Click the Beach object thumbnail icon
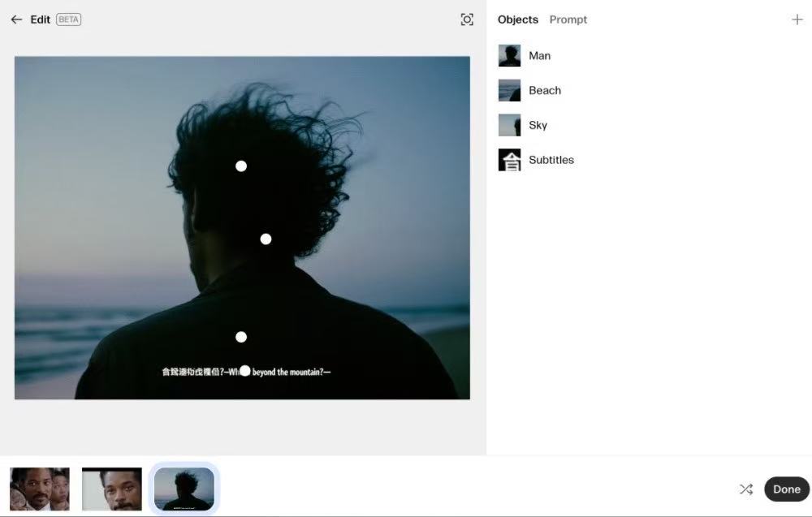 509,90
